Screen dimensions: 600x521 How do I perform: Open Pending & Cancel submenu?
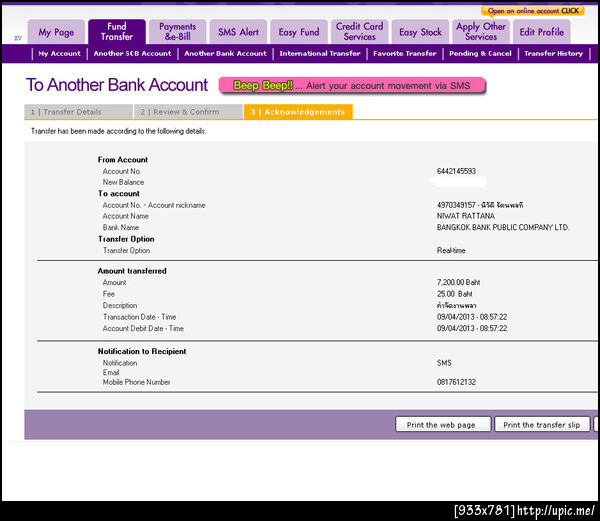[x=480, y=54]
